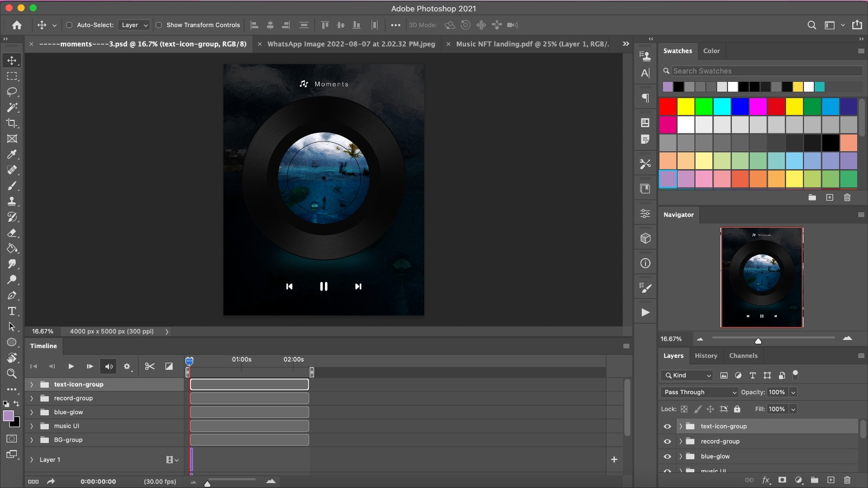
Task: Add media to Layer 1 track
Action: [x=614, y=459]
